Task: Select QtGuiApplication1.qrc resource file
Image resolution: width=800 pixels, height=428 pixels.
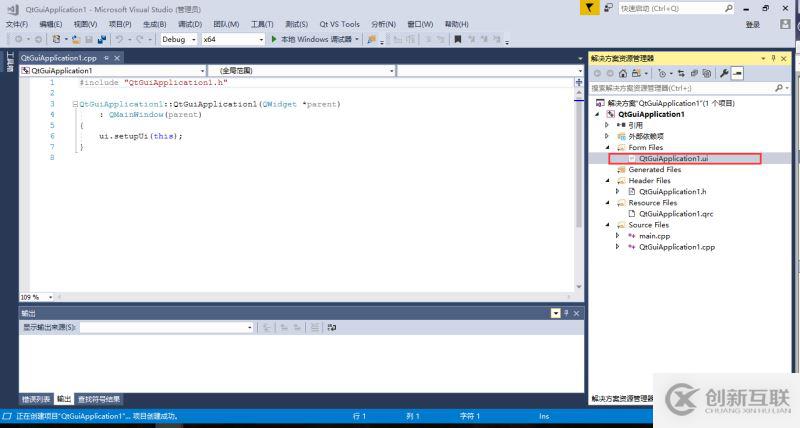Action: point(676,214)
